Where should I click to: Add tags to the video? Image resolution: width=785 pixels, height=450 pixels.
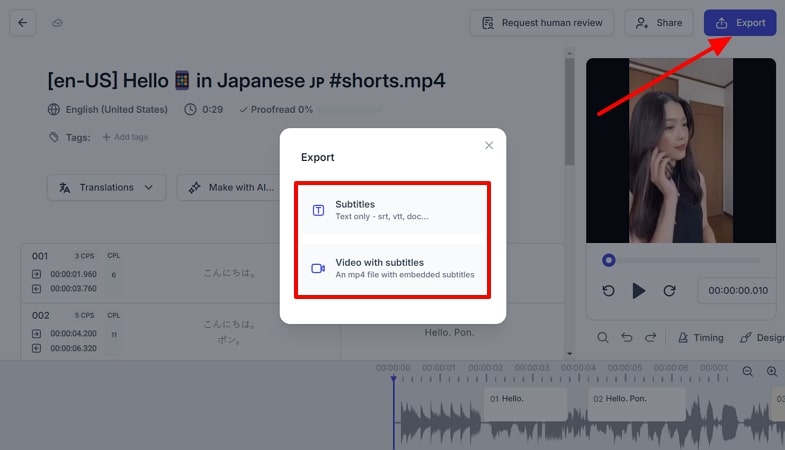tap(125, 137)
